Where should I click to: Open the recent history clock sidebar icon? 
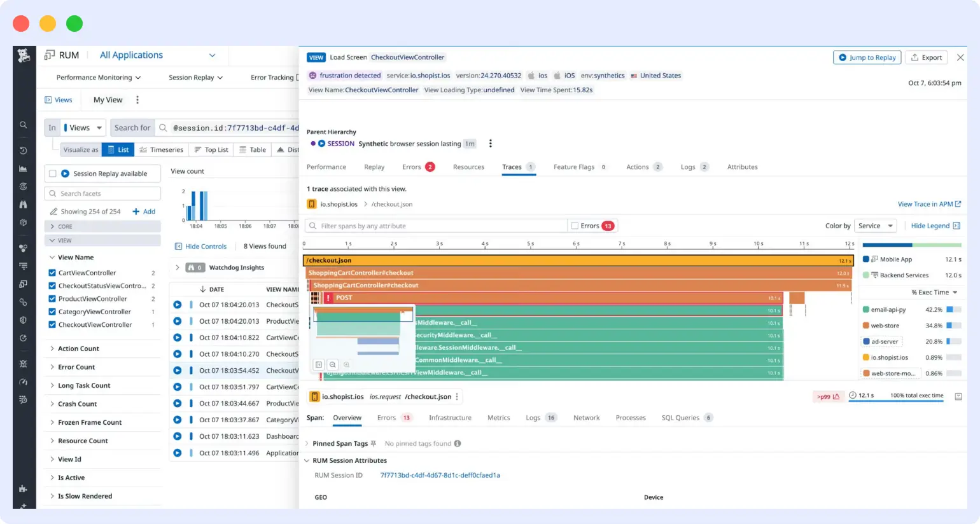pyautogui.click(x=24, y=151)
